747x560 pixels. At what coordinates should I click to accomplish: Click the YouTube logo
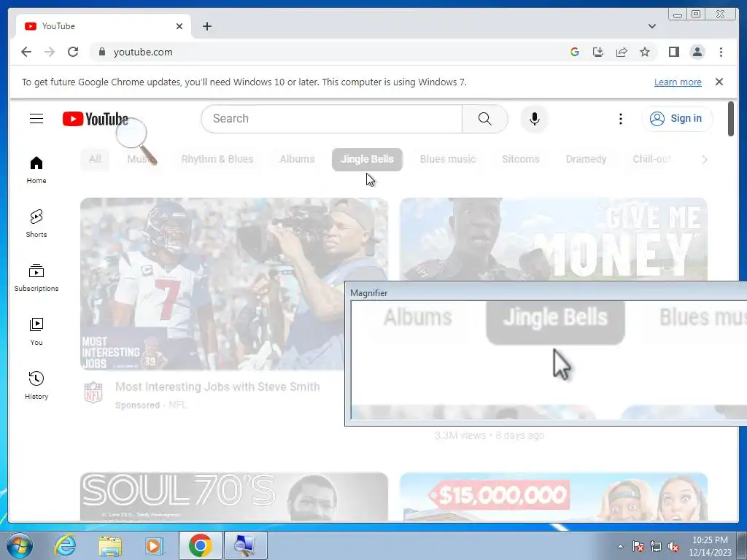(x=96, y=119)
